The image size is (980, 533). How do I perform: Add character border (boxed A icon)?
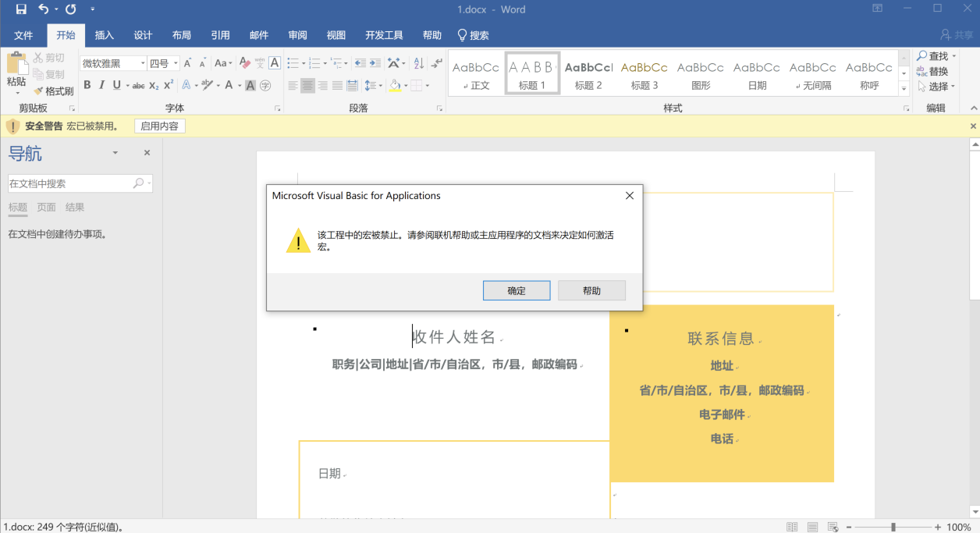pyautogui.click(x=275, y=63)
